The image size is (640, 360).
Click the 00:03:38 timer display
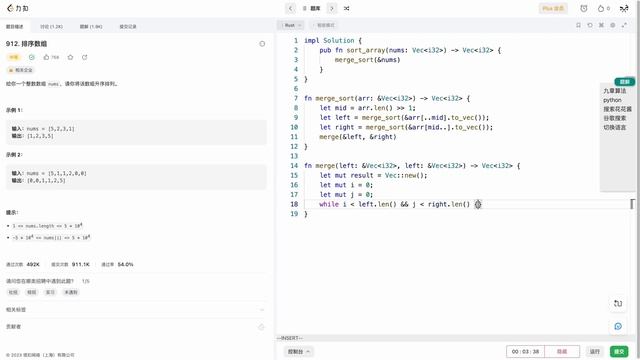[525, 351]
